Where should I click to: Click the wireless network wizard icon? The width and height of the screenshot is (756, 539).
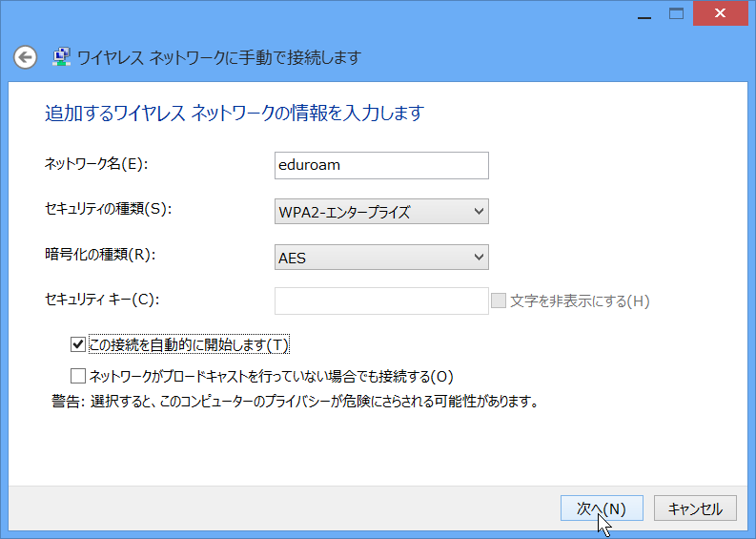point(61,57)
